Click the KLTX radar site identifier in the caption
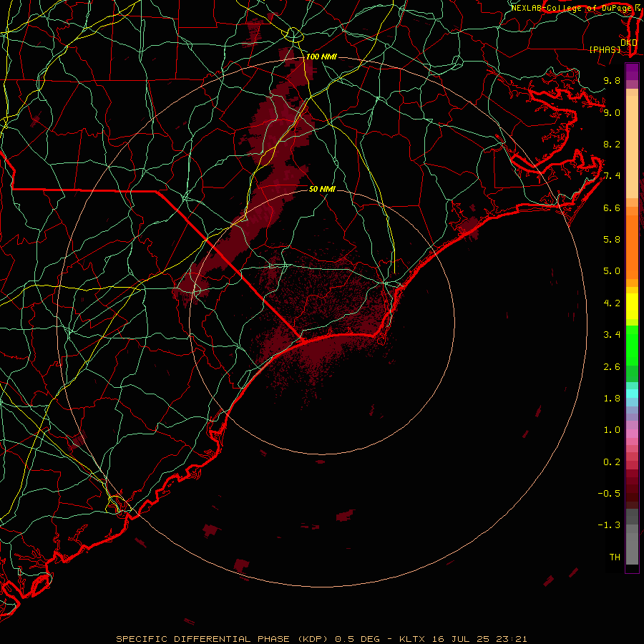644x644 pixels. (x=413, y=639)
